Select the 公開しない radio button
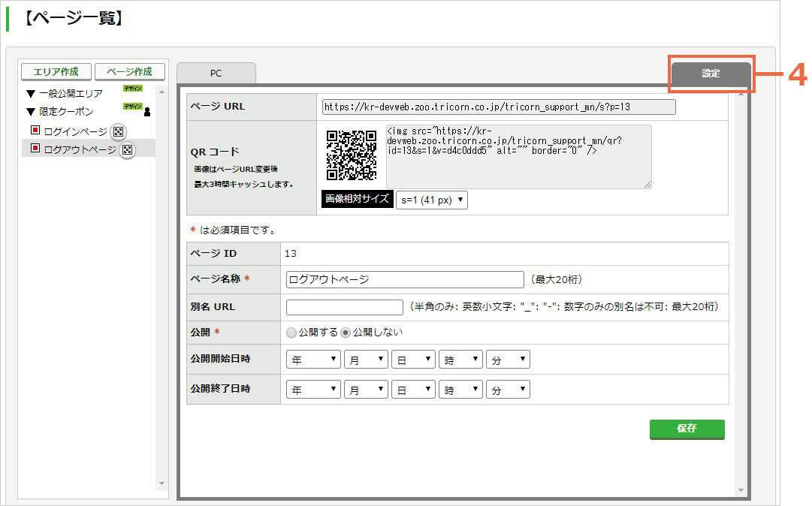 pyautogui.click(x=346, y=333)
